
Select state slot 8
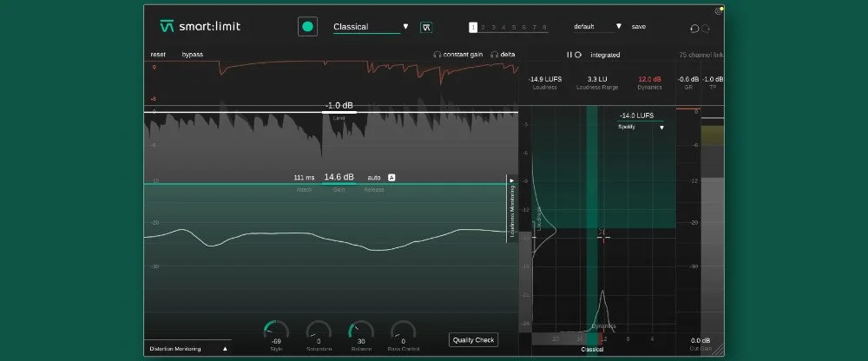544,27
